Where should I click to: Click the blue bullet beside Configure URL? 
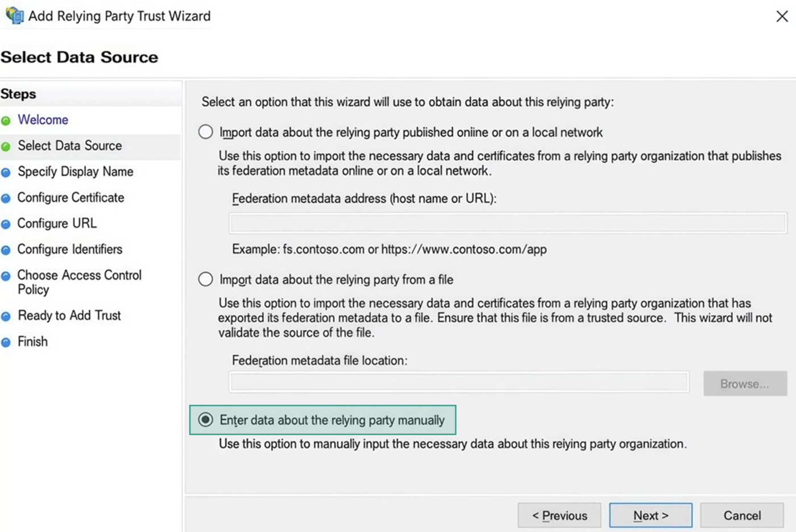[x=6, y=225]
